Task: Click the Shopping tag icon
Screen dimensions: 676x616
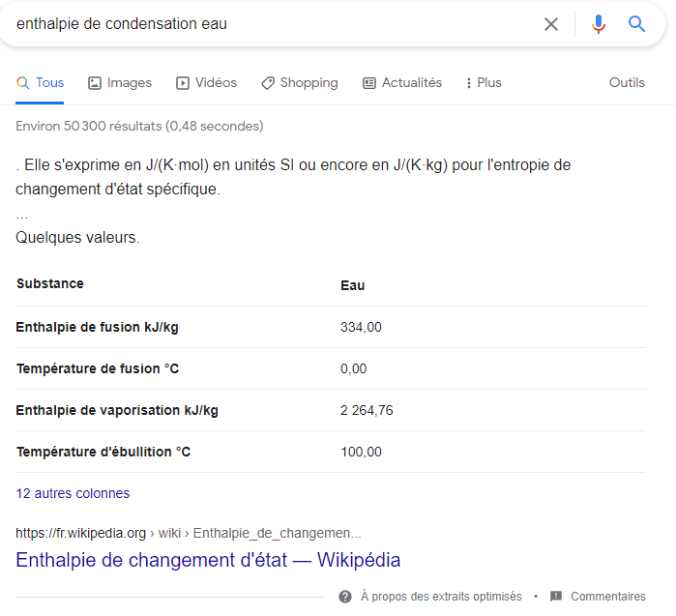Action: click(268, 83)
